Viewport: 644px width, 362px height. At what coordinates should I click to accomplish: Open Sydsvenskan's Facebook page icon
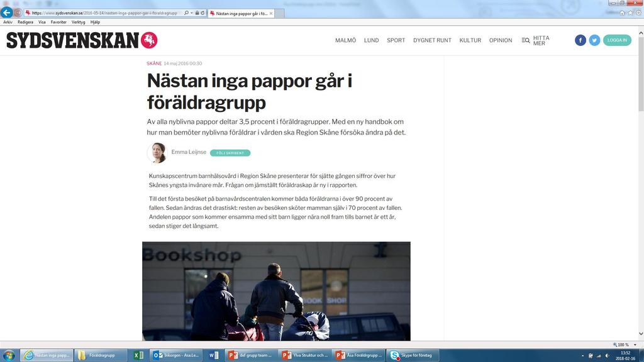click(x=580, y=40)
